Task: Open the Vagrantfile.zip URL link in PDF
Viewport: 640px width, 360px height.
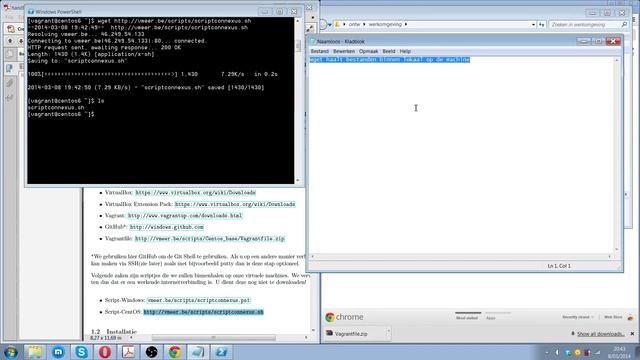Action: 210,238
